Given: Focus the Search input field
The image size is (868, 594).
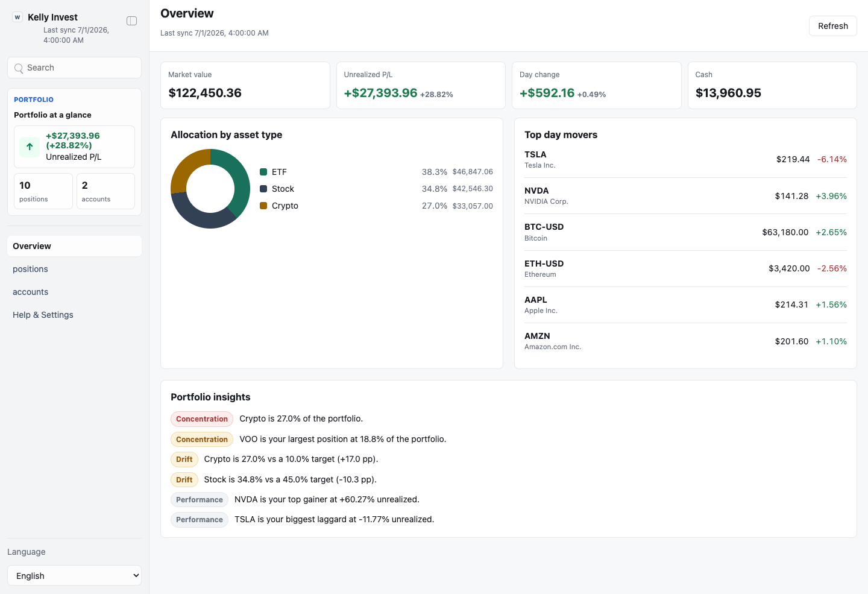Looking at the screenshot, I should pyautogui.click(x=74, y=68).
